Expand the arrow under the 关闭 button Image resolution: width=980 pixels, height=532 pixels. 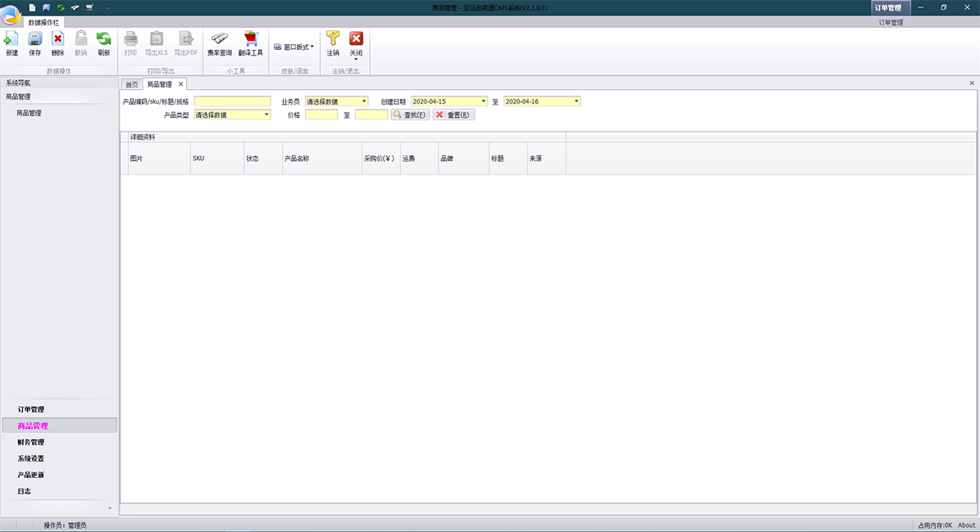click(356, 59)
